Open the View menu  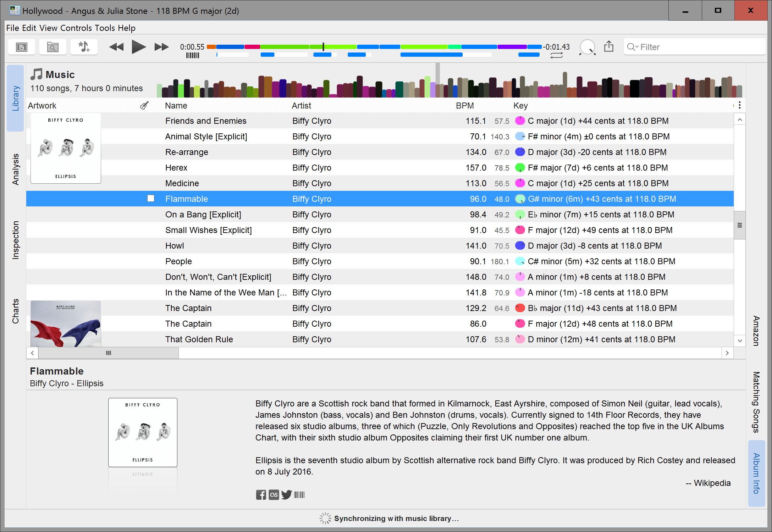pos(48,28)
